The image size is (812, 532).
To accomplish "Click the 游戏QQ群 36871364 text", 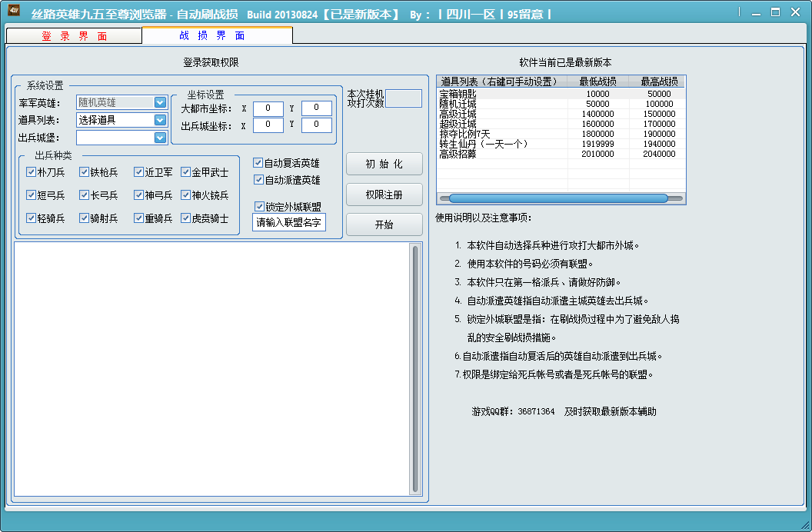I will point(513,411).
